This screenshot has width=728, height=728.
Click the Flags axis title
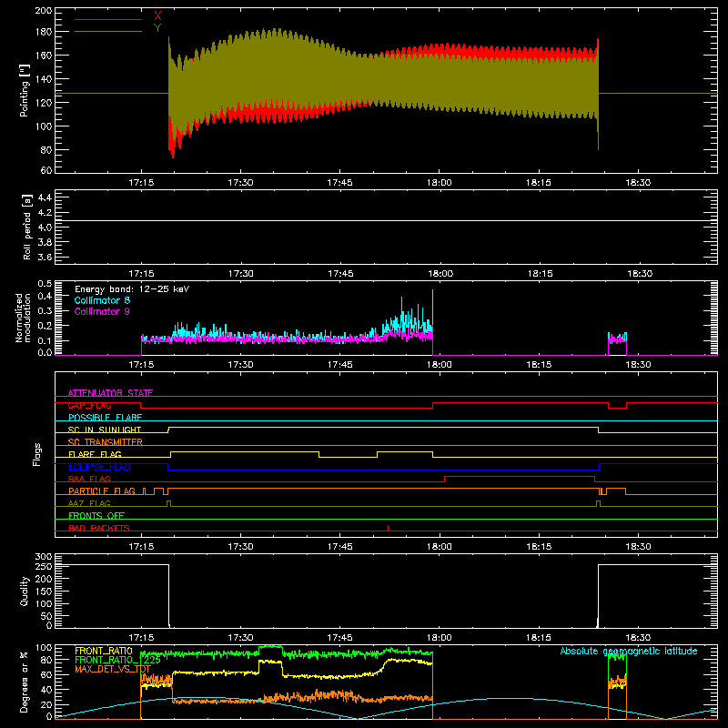coord(37,454)
